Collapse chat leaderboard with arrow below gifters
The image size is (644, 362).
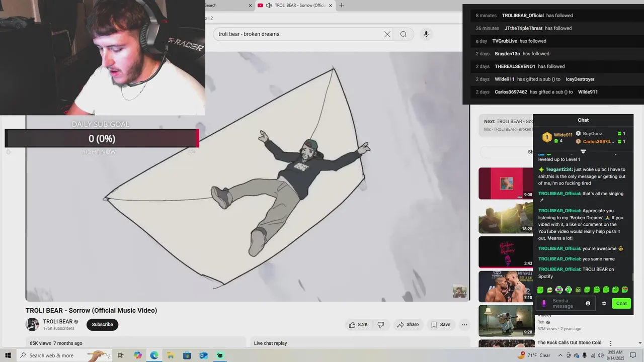(x=583, y=151)
